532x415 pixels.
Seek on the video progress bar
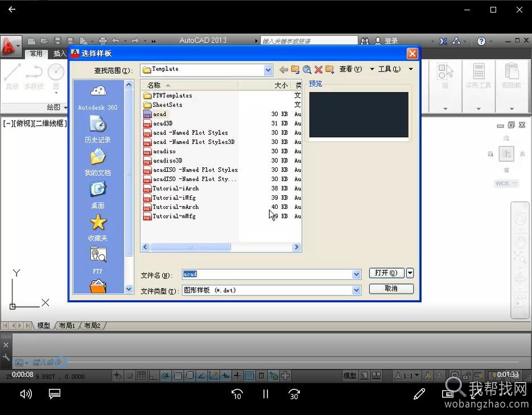tap(266, 362)
